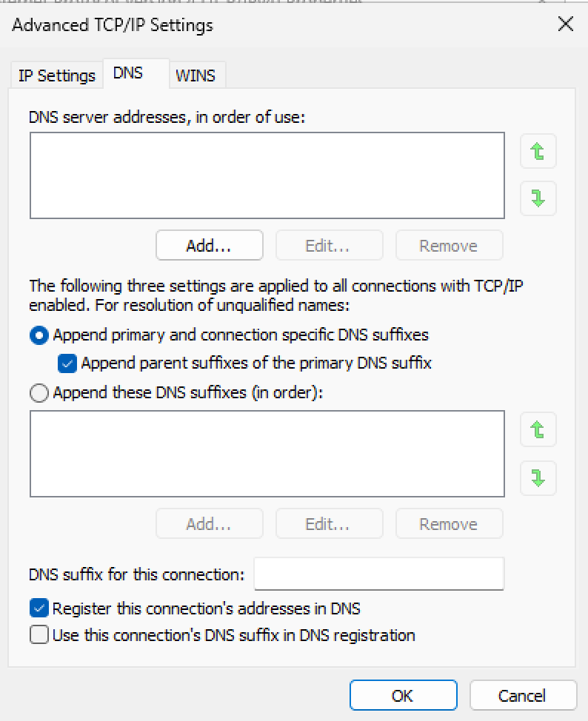Enable Use this connection's DNS suffix in registration
The width and height of the screenshot is (588, 721).
(x=39, y=635)
